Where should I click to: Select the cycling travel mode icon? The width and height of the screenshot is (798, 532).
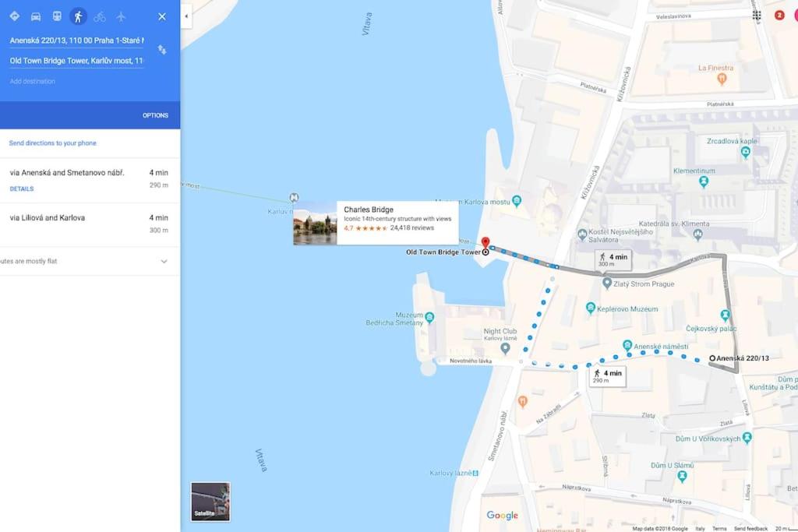100,17
